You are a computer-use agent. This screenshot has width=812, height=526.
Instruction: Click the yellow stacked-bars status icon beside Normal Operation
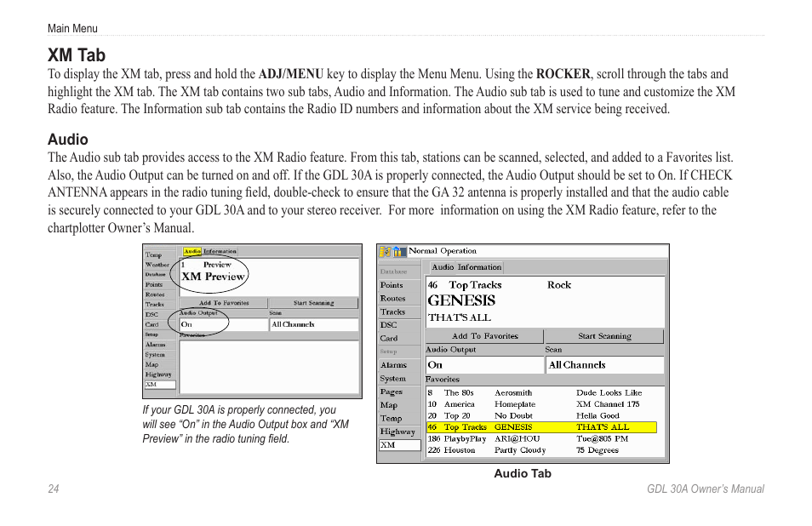pos(386,252)
